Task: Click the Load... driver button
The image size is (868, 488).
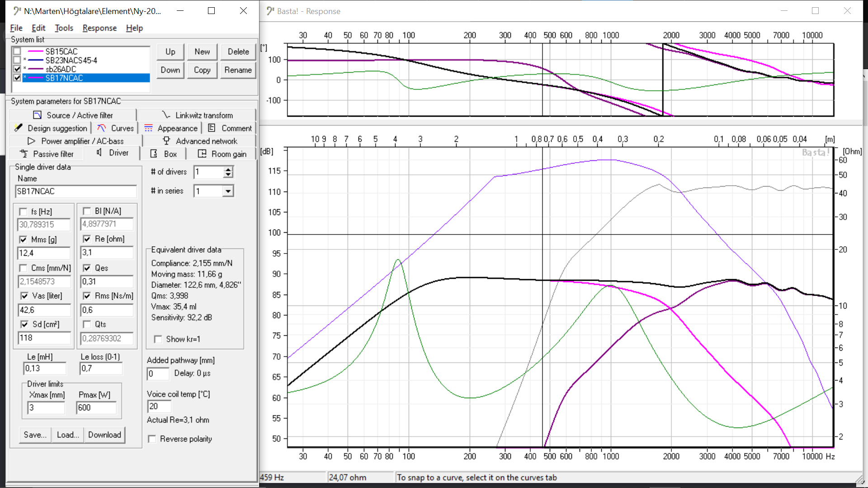Action: coord(68,435)
